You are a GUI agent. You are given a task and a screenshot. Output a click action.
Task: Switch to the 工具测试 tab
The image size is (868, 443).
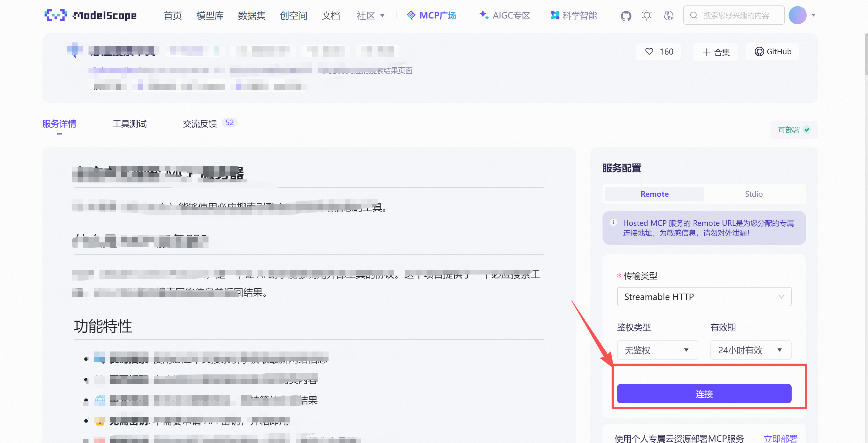pyautogui.click(x=130, y=124)
